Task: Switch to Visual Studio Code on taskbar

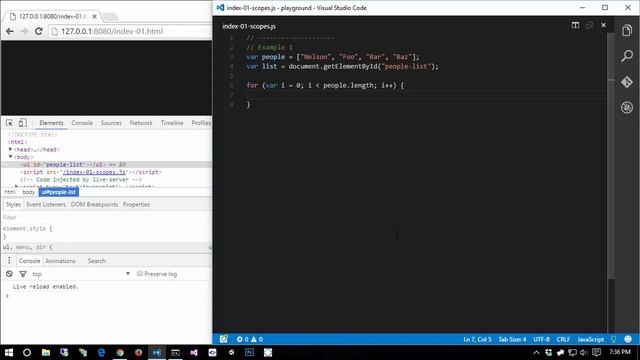Action: pyautogui.click(x=157, y=352)
